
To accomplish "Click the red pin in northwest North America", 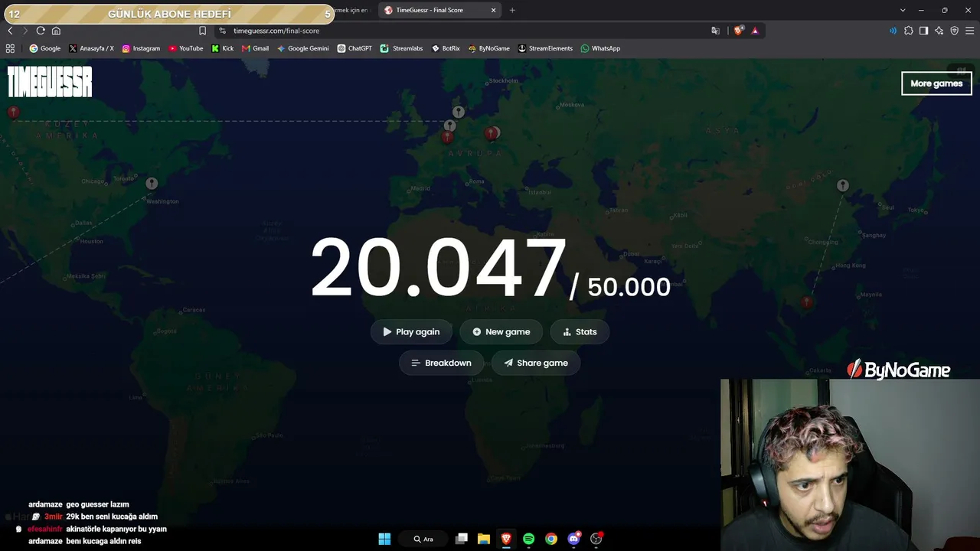I will [x=13, y=112].
